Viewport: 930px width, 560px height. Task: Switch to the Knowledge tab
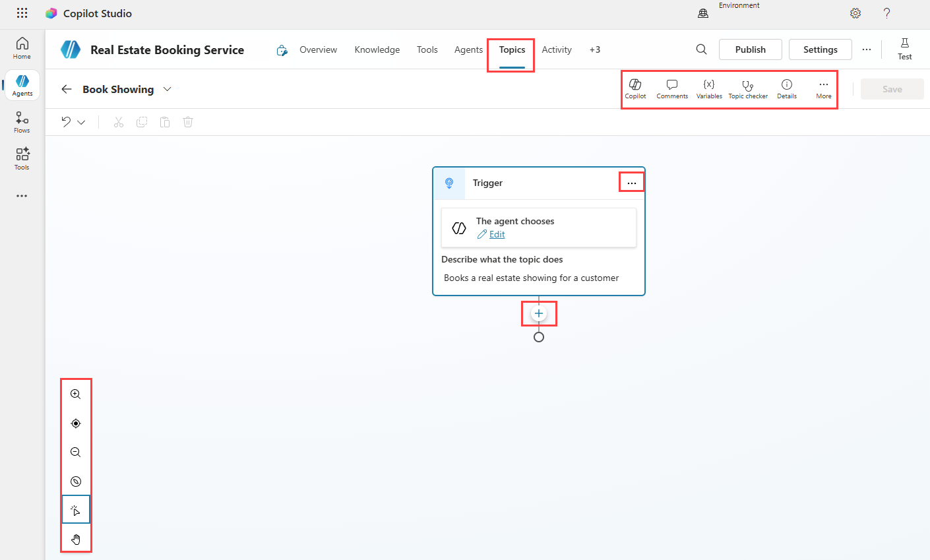click(377, 49)
